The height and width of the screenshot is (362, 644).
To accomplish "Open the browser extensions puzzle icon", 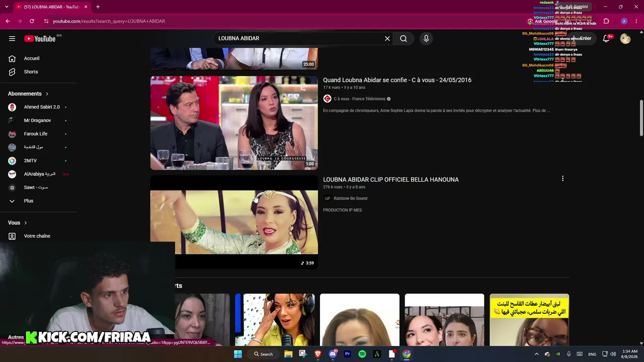I will [x=606, y=21].
